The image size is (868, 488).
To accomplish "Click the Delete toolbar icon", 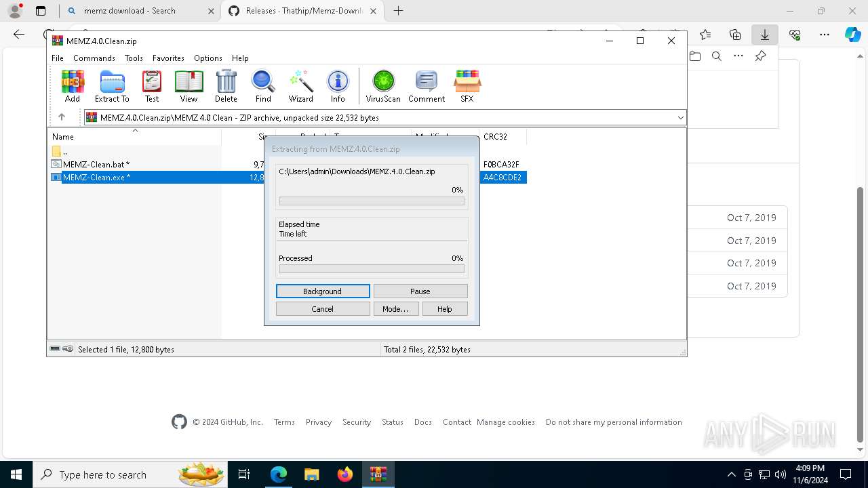I will coord(226,86).
